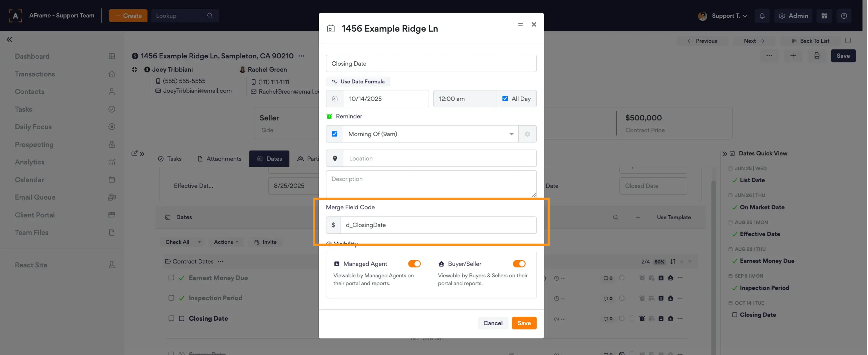Click the date picker calendar icon
Viewport: 868px width, 355px height.
tap(335, 99)
